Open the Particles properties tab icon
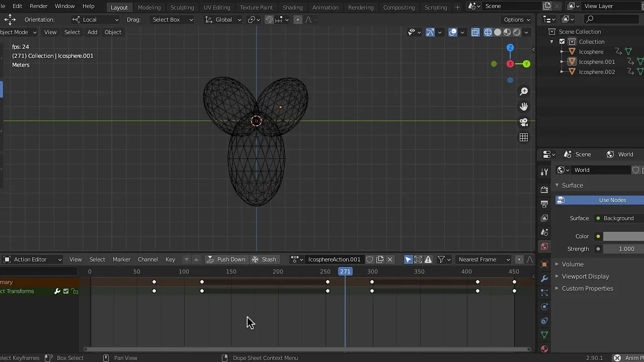The width and height of the screenshot is (644, 362). point(544,292)
